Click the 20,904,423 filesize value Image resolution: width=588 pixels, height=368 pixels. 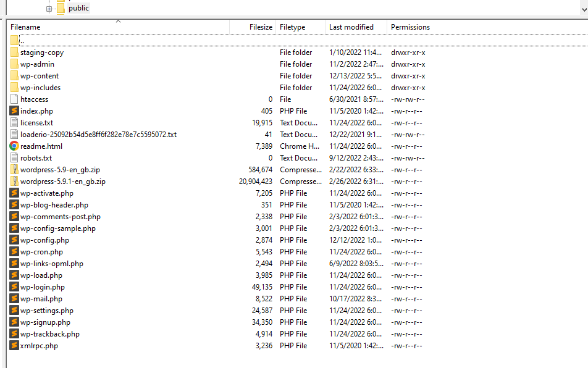coord(256,182)
